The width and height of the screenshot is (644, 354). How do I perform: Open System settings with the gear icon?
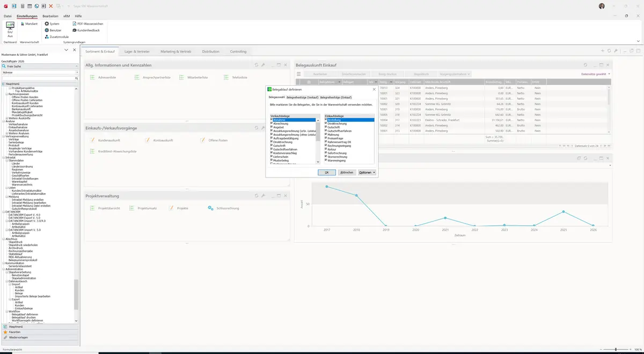pyautogui.click(x=52, y=24)
